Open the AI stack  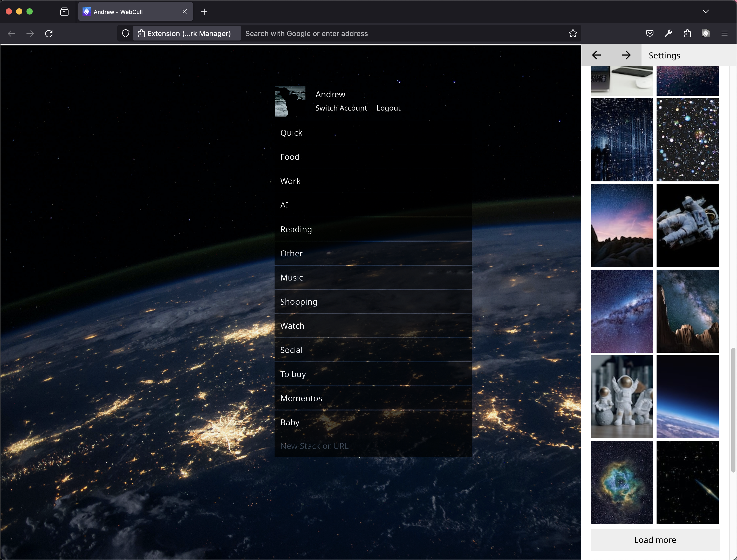[373, 205]
